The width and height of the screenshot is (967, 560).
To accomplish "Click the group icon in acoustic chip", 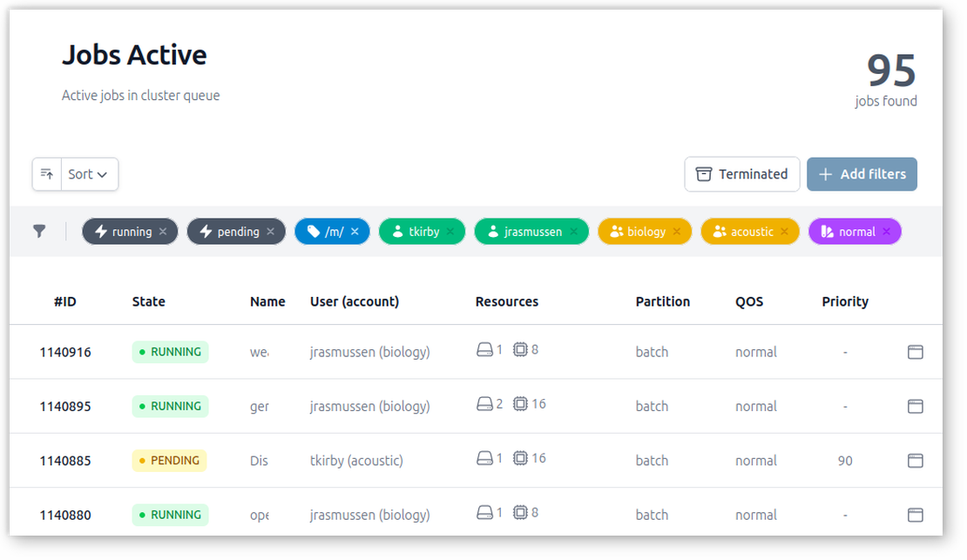I will 720,232.
